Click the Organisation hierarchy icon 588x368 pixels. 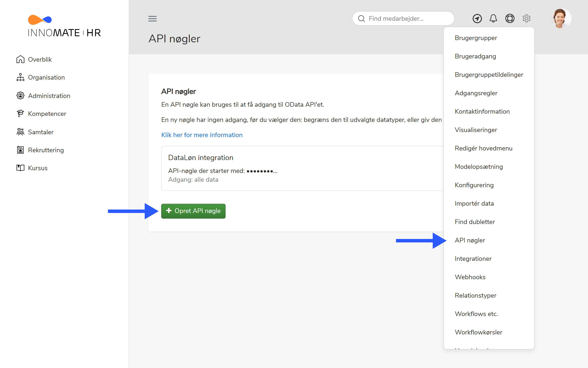(20, 77)
